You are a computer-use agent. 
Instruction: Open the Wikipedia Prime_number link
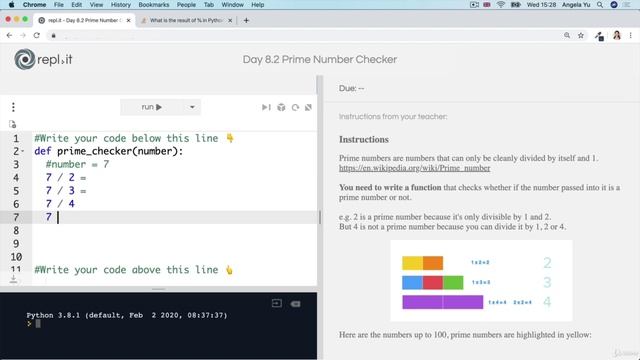tap(414, 168)
